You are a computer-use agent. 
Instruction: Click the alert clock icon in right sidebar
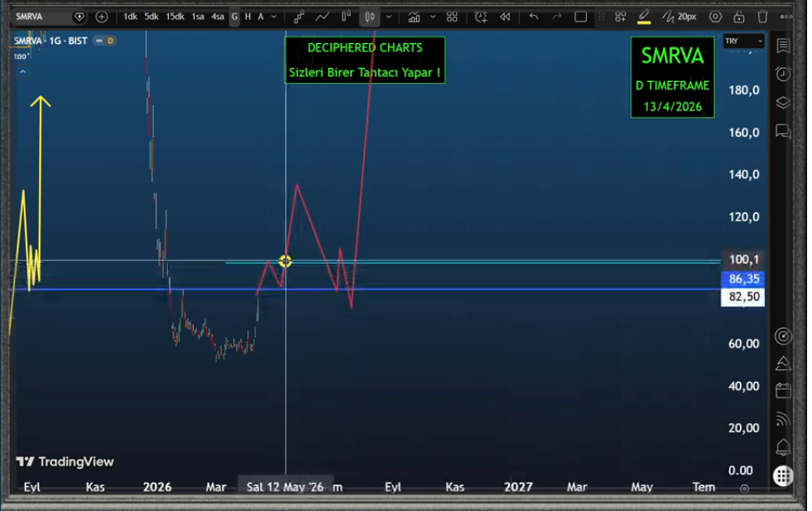coord(783,75)
